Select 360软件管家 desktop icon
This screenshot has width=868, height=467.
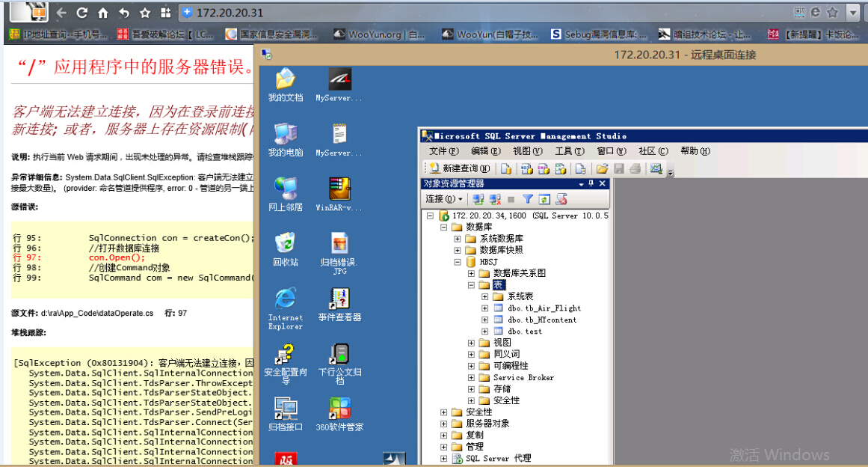[340, 415]
